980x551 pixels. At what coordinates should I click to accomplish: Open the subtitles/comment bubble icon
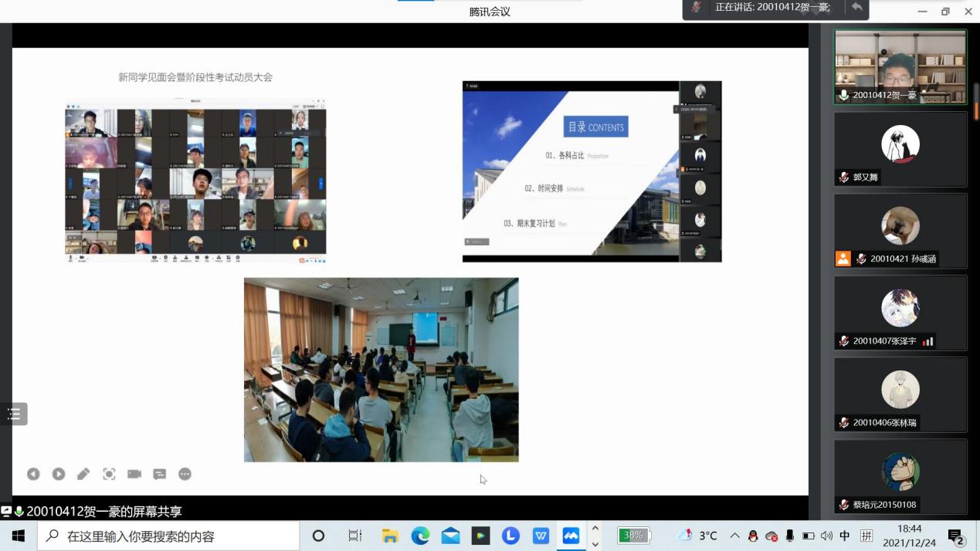click(160, 474)
